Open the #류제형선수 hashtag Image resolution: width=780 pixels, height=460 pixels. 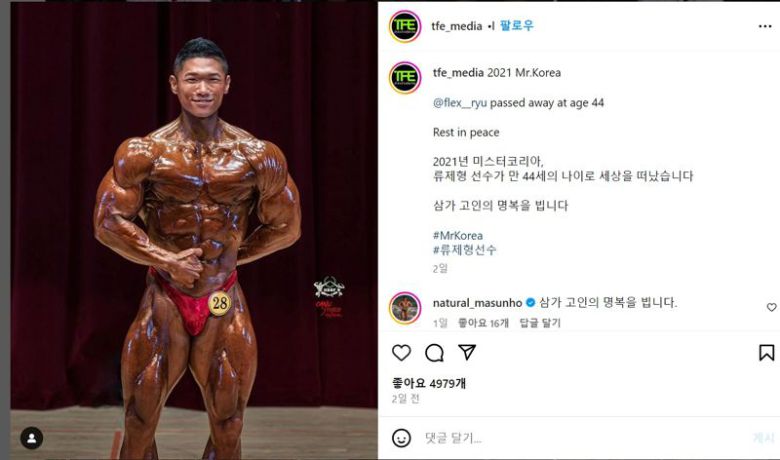pyautogui.click(x=464, y=250)
